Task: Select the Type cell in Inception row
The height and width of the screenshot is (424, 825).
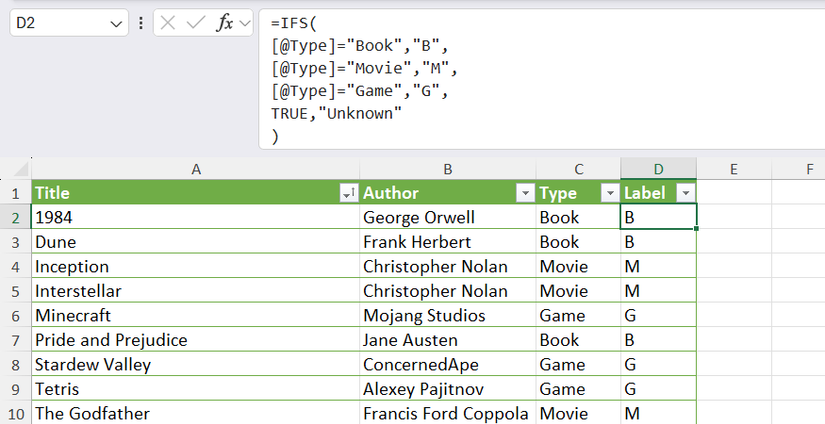Action: pyautogui.click(x=578, y=267)
